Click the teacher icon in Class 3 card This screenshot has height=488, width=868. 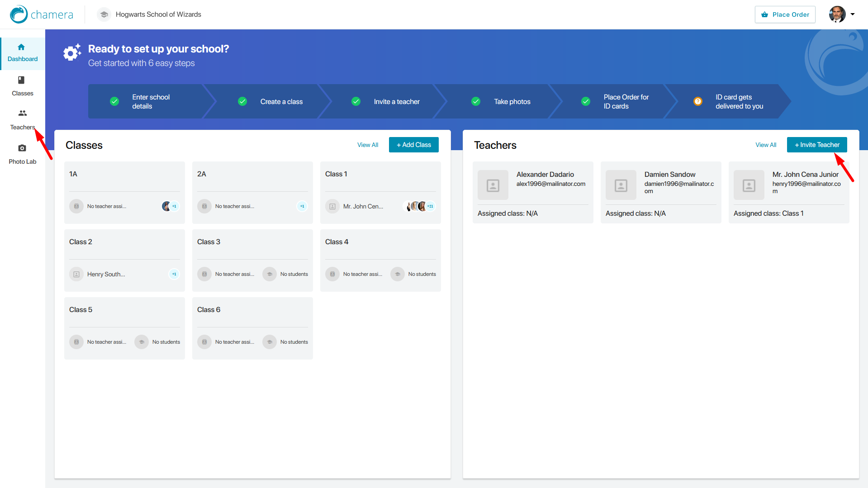[x=204, y=274]
